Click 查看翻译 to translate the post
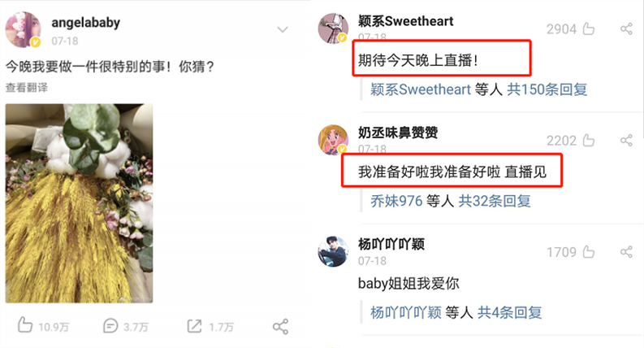 [27, 87]
